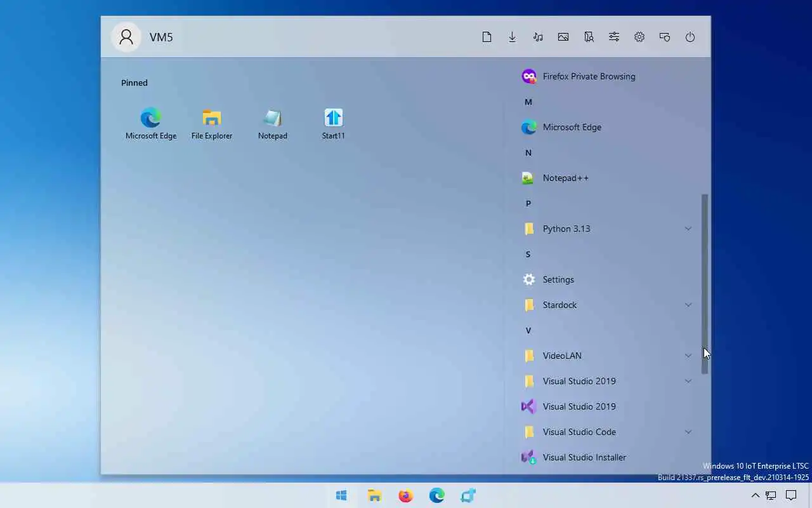The height and width of the screenshot is (508, 812).
Task: Open Notepad++ from the app list
Action: (606, 178)
